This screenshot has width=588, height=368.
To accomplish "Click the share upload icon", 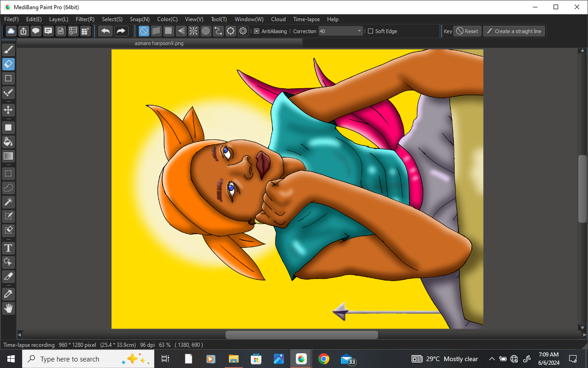I will pyautogui.click(x=23, y=31).
